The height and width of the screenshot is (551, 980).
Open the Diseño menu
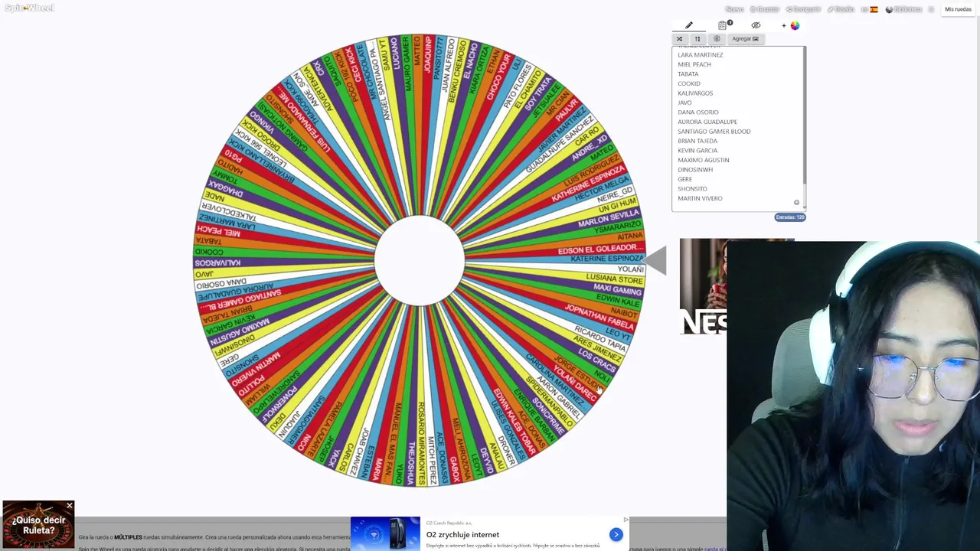coord(841,9)
